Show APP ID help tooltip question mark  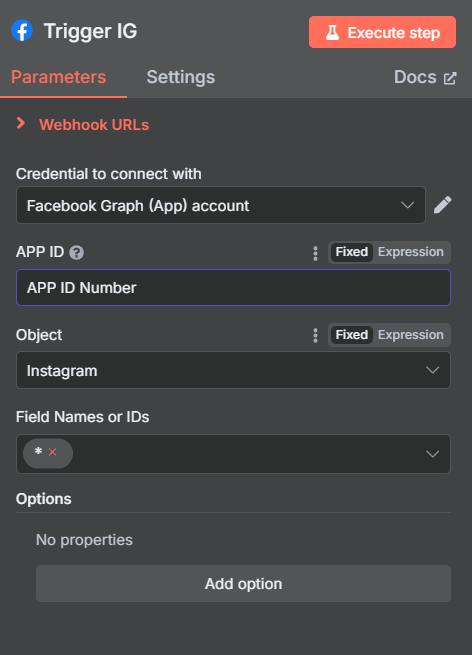pyautogui.click(x=76, y=252)
